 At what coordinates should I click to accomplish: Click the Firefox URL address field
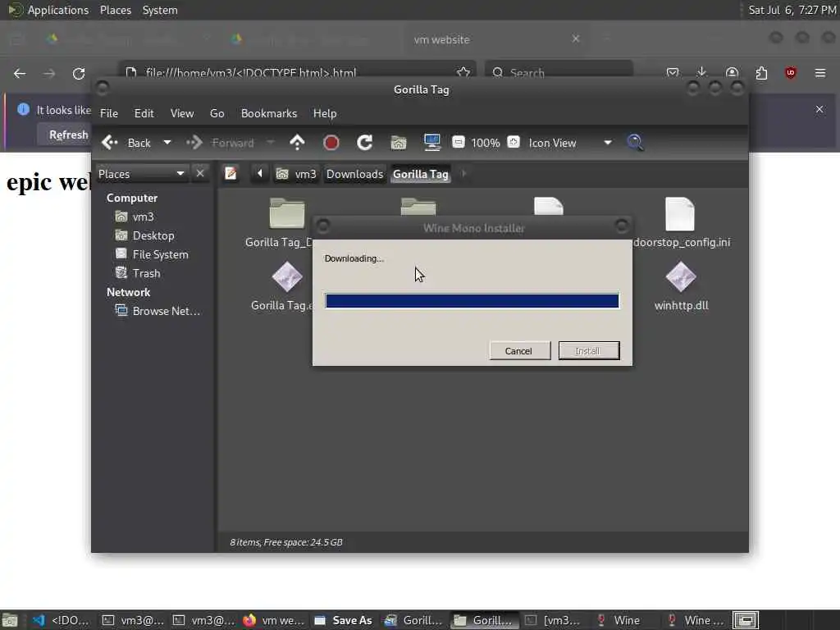[296, 72]
